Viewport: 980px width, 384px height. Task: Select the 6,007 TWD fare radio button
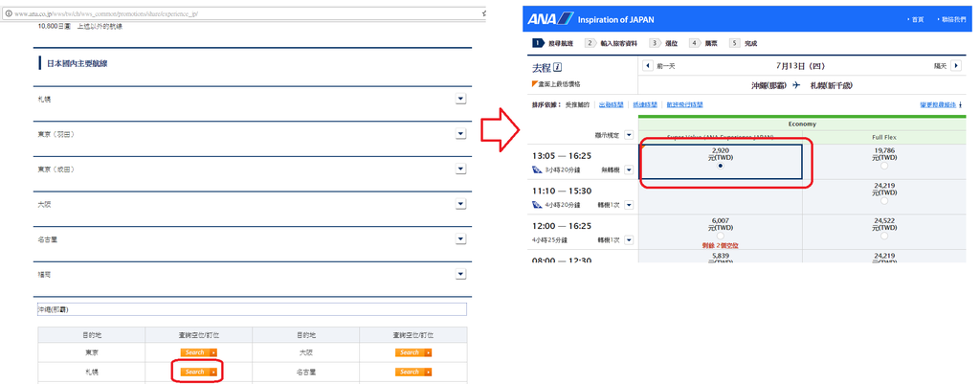pos(721,237)
